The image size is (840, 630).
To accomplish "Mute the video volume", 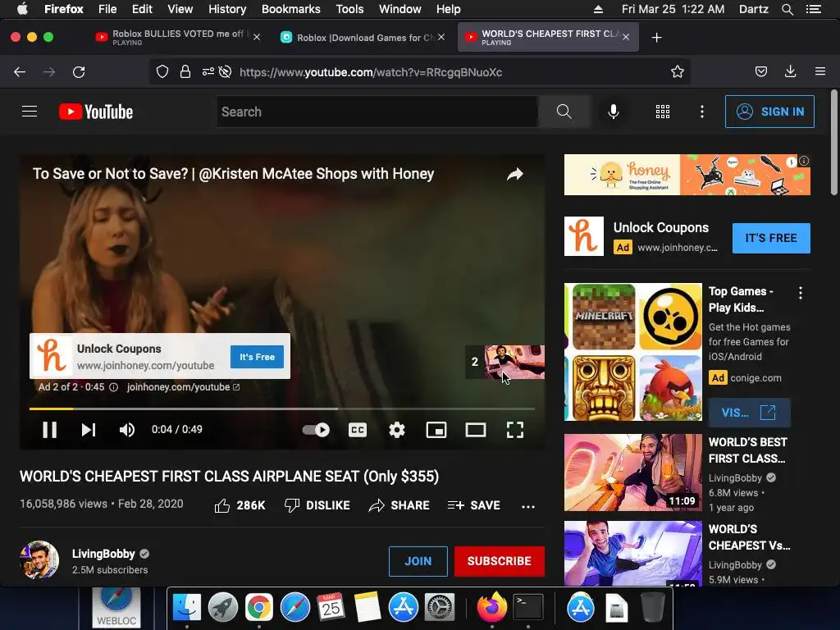I will [x=127, y=430].
